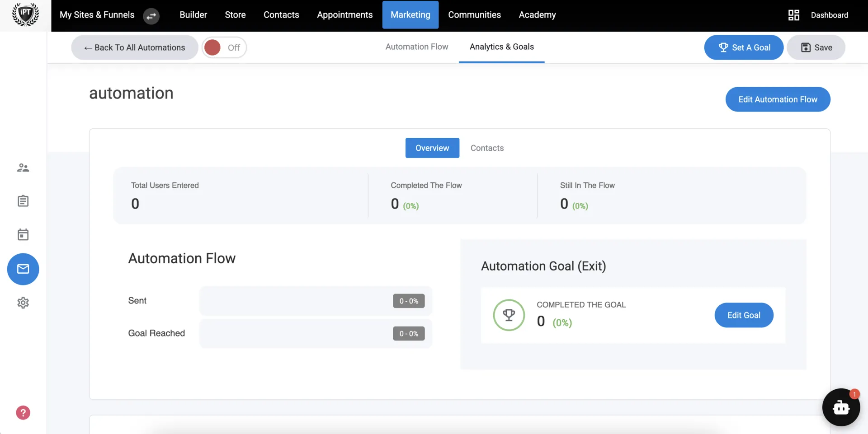The height and width of the screenshot is (434, 868).
Task: Click Edit Automation Flow button
Action: coord(778,99)
